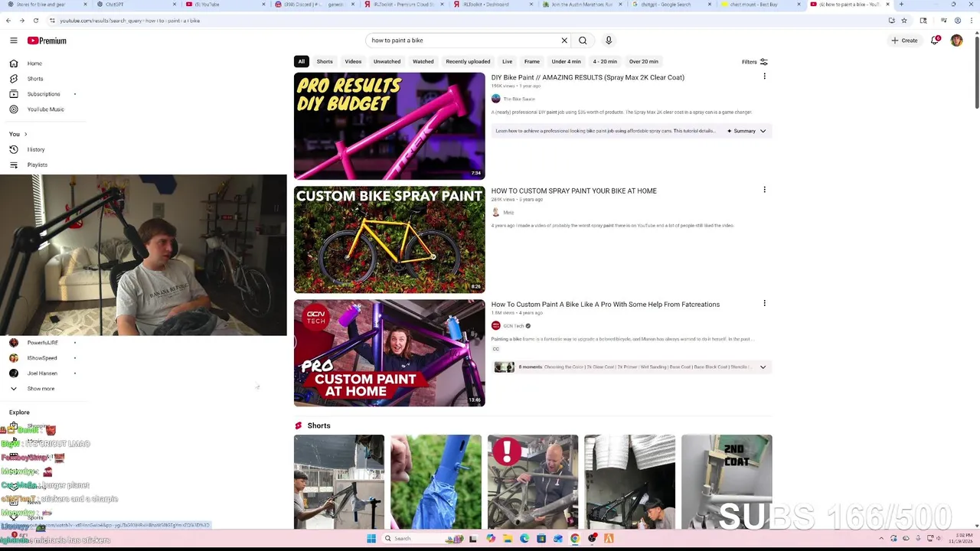Open How To Custom Paint A Bike Like A Pro
Screen dimensions: 980x551
(x=606, y=304)
